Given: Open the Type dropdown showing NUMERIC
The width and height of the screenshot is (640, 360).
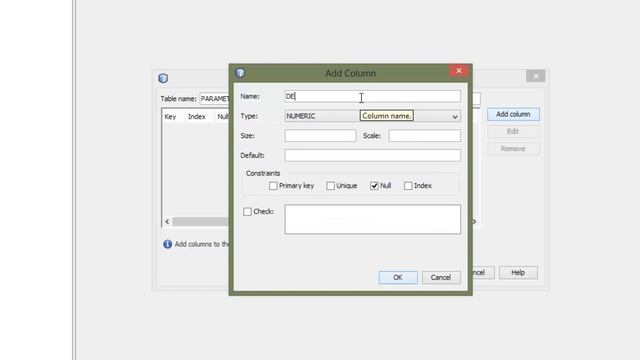Looking at the screenshot, I should pos(373,116).
